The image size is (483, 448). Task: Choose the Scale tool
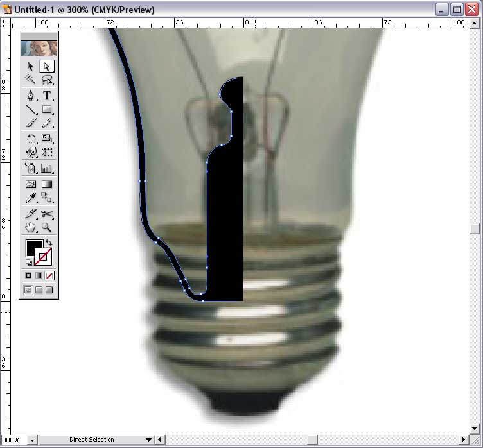click(47, 139)
